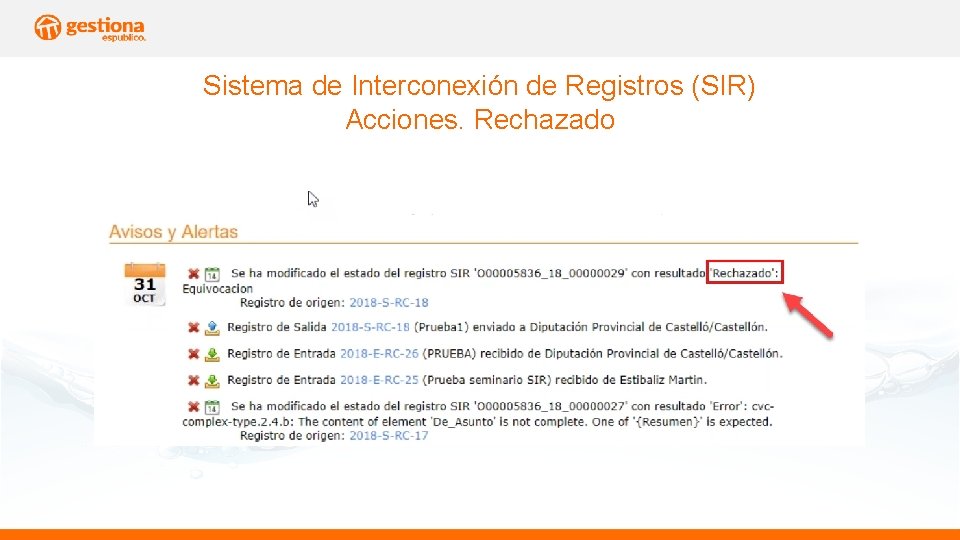The image size is (960, 540).
Task: Click the Gestiona esPublico logo
Action: [x=90, y=28]
